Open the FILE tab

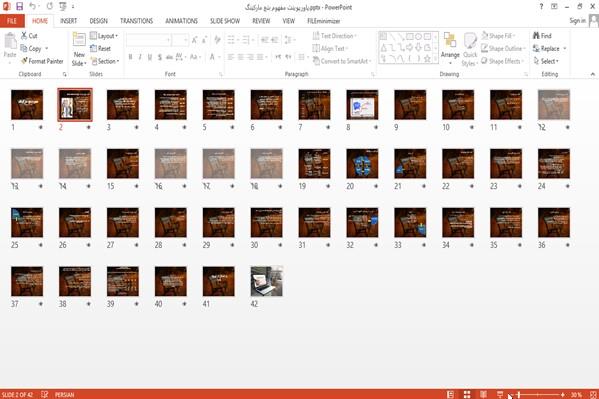click(x=12, y=21)
